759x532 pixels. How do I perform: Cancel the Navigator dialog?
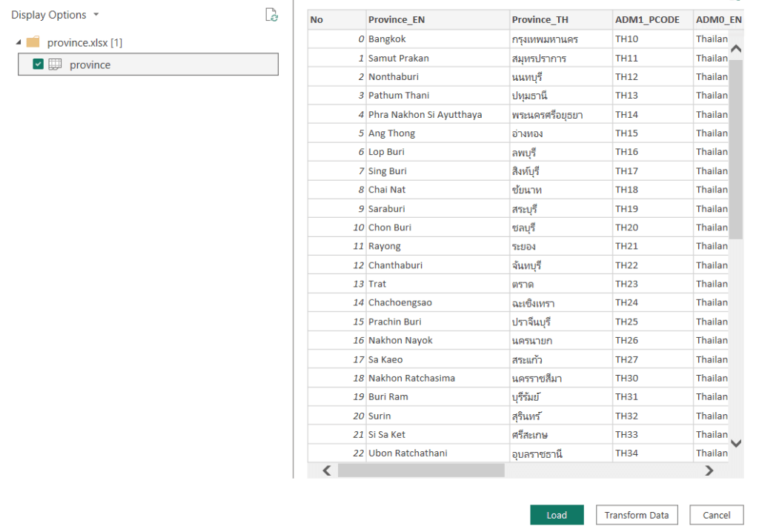coord(716,515)
